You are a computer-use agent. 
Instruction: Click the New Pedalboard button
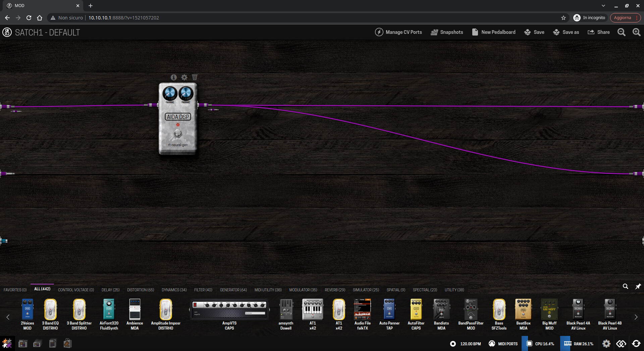tap(493, 32)
